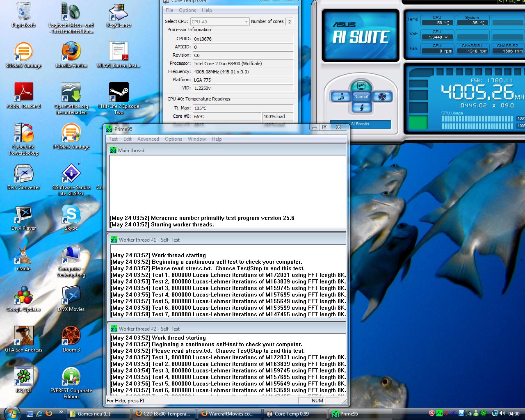Image resolution: width=525 pixels, height=420 pixels.
Task: Switch to Core Temp 0.99 taskbar button
Action: click(x=295, y=414)
